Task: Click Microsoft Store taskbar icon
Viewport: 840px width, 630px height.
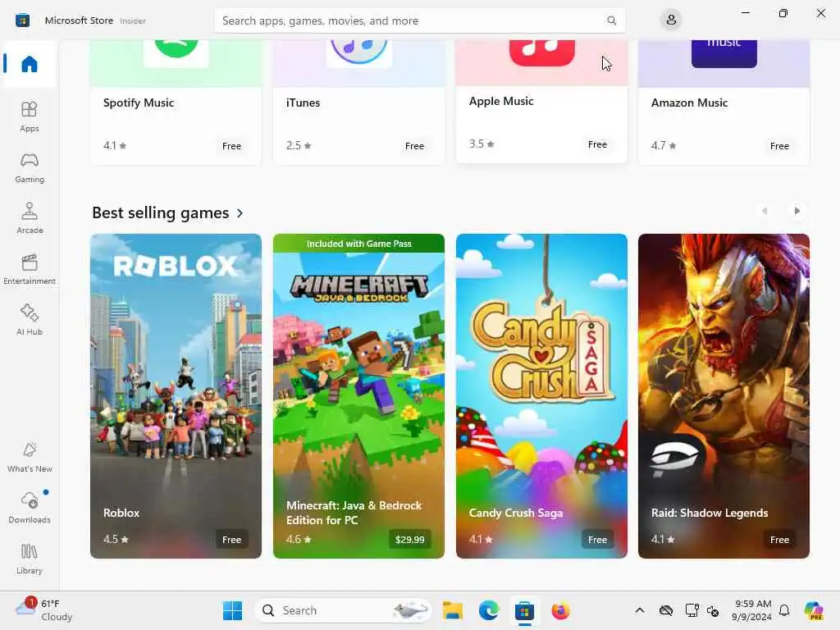Action: 524,610
